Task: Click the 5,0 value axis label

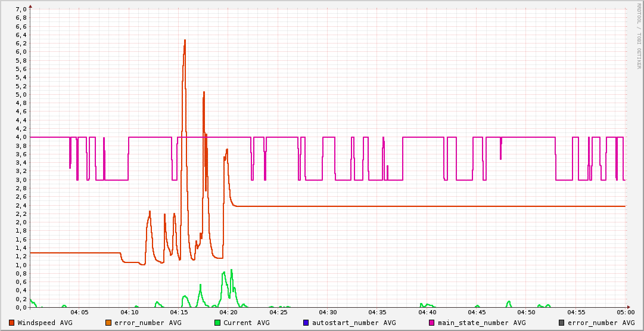Action: (21, 94)
